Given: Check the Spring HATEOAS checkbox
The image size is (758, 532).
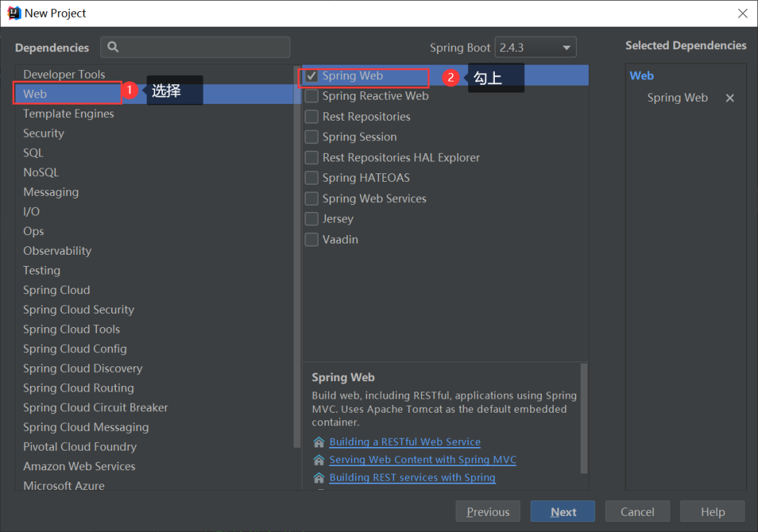Looking at the screenshot, I should click(x=312, y=178).
